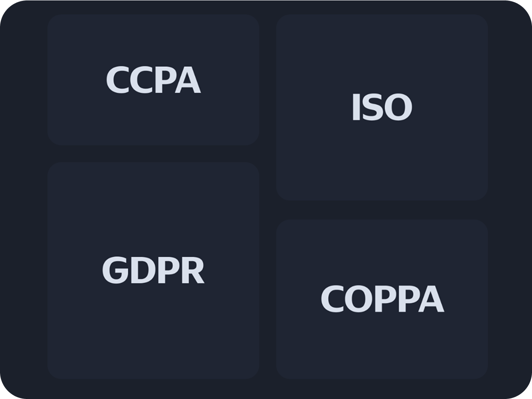Screen dimensions: 532x399
Task: Click the "ISO" text label
Action: tap(382, 107)
